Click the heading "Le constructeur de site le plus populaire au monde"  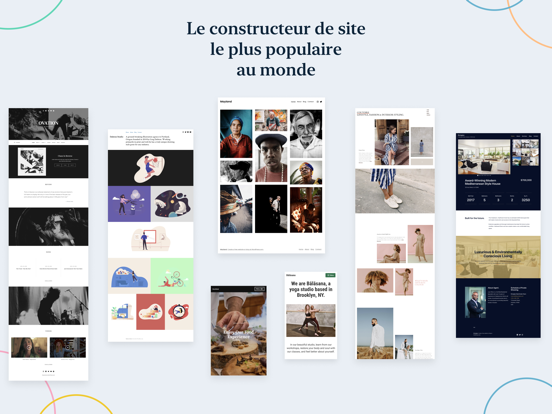coord(276,49)
